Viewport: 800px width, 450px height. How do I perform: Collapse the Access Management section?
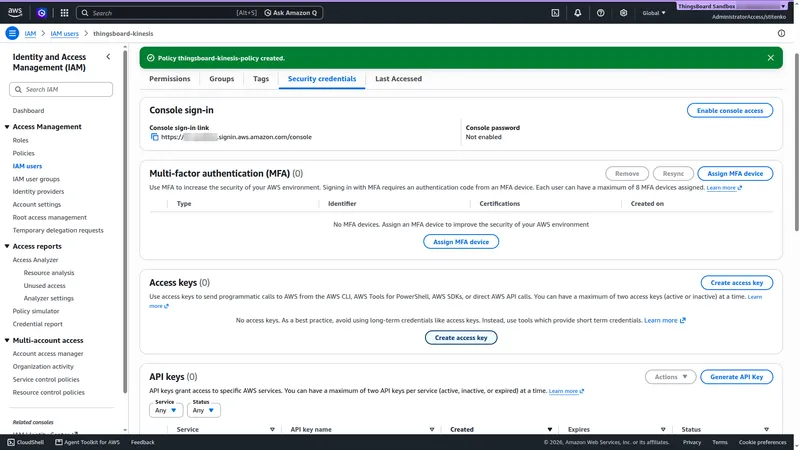tap(7, 127)
